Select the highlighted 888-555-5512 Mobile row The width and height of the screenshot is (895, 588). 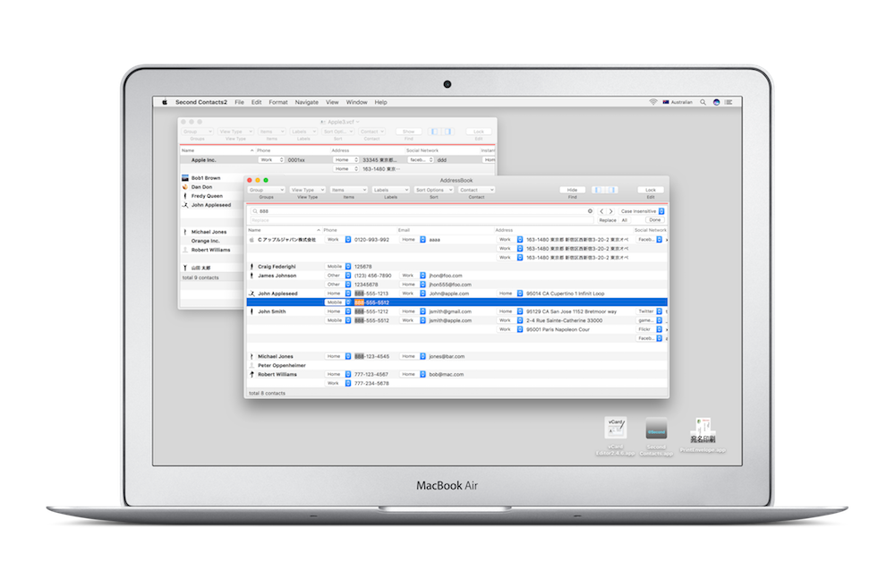tap(457, 303)
